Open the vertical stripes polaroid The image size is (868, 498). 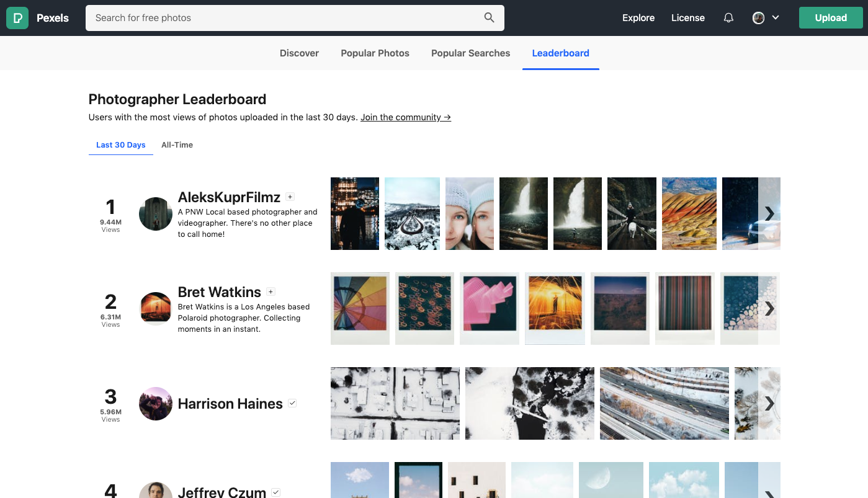(685, 308)
